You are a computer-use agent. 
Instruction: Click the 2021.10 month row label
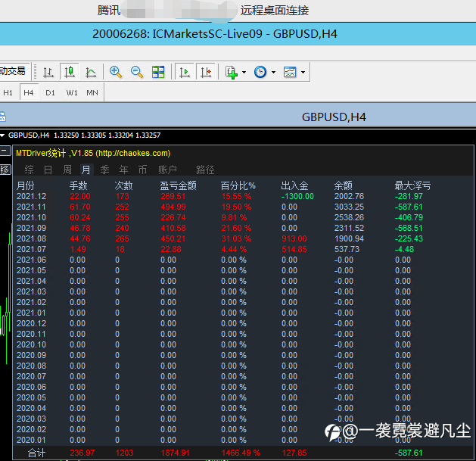[31, 217]
